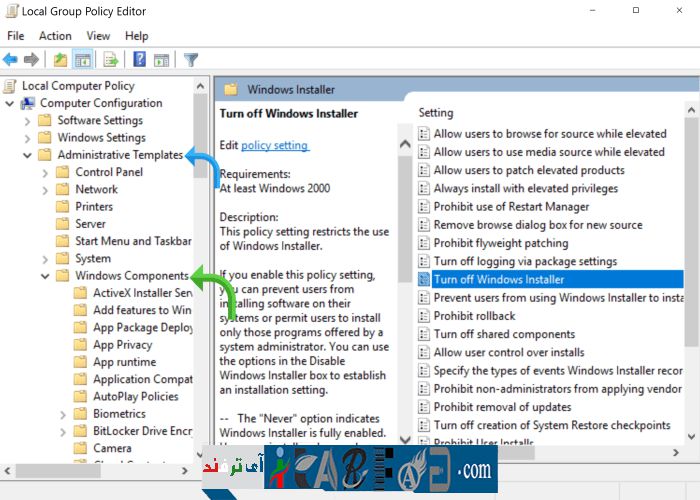
Task: Click the 'policy setting' edit link
Action: click(274, 145)
